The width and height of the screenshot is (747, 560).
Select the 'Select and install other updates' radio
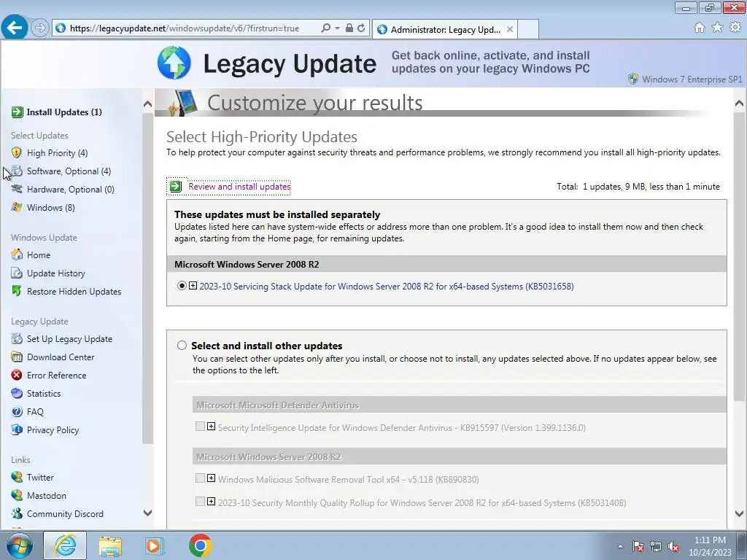point(182,345)
